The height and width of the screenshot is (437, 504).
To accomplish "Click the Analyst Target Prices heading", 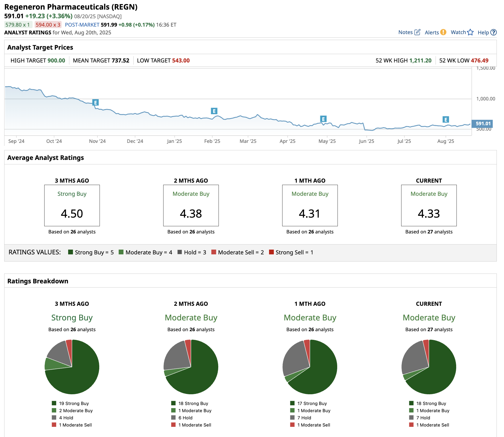I will tap(40, 47).
